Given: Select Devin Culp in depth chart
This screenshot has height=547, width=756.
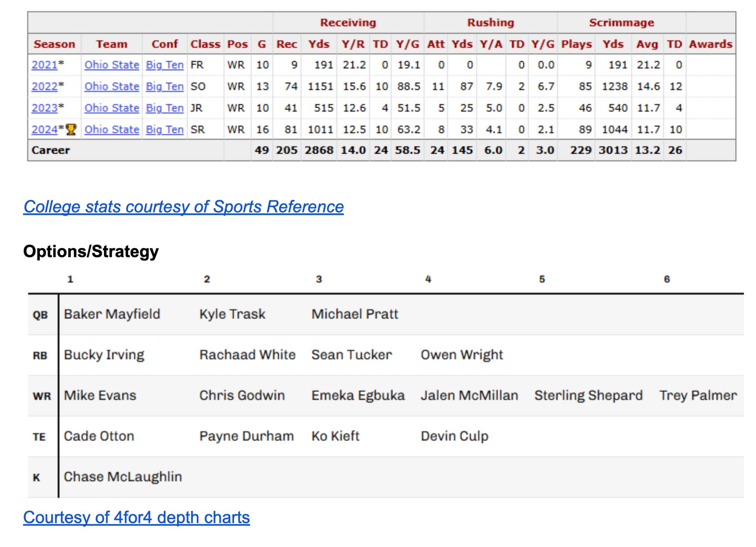Looking at the screenshot, I should pyautogui.click(x=454, y=436).
